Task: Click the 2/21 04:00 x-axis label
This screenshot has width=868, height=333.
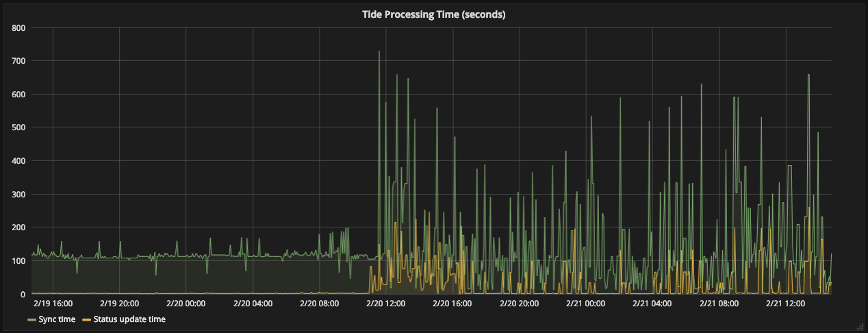Action: (652, 303)
